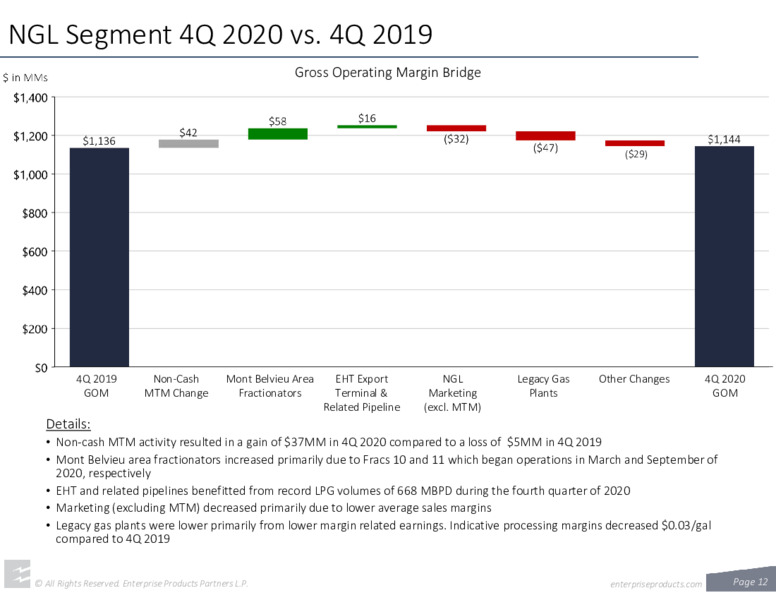Screen dimensions: 776x600
Task: Select the 4Q 2019 GOM dark bar
Action: pyautogui.click(x=99, y=257)
